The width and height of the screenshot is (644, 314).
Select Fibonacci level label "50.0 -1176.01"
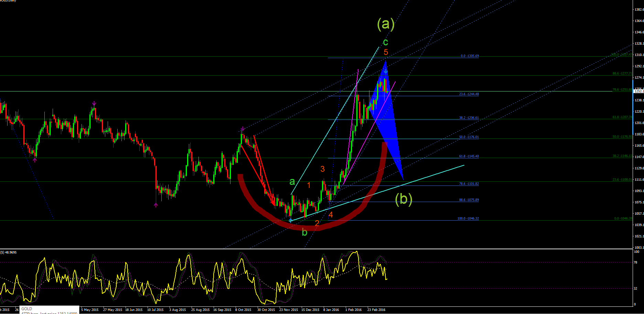469,137
